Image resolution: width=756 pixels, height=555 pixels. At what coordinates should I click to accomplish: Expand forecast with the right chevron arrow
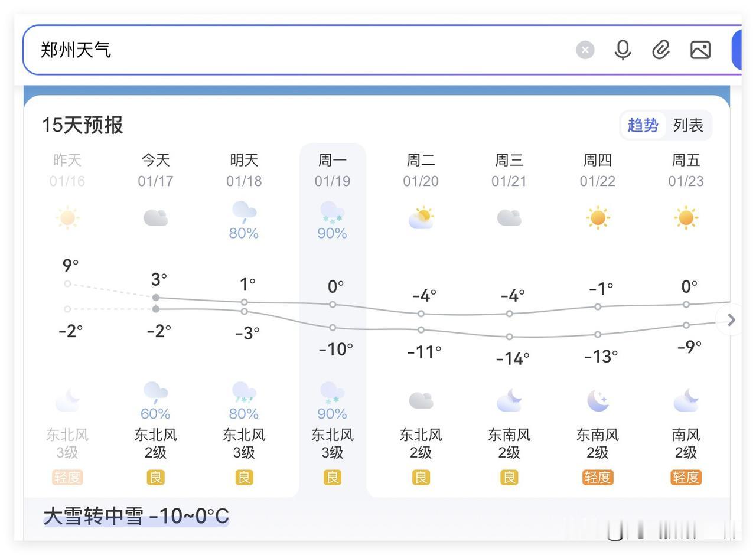(x=731, y=320)
